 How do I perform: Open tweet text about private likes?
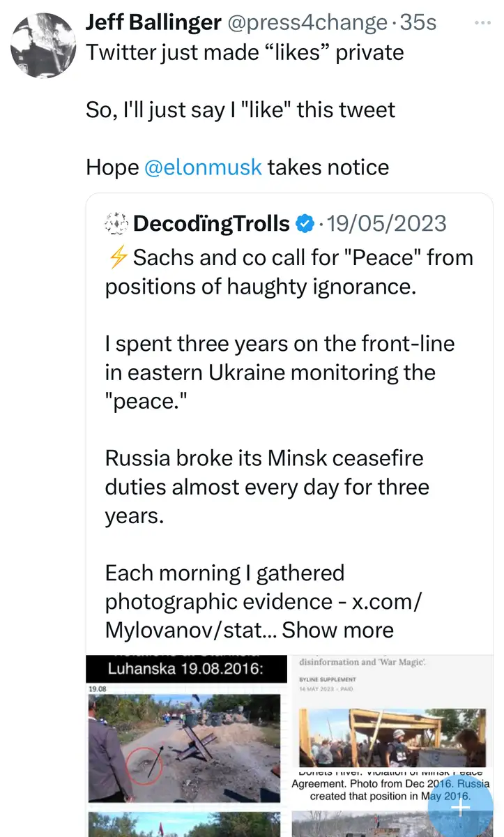[x=244, y=53]
